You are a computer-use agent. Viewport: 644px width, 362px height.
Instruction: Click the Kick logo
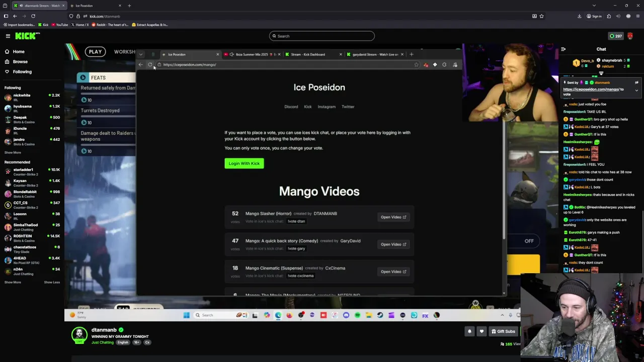coord(27,36)
